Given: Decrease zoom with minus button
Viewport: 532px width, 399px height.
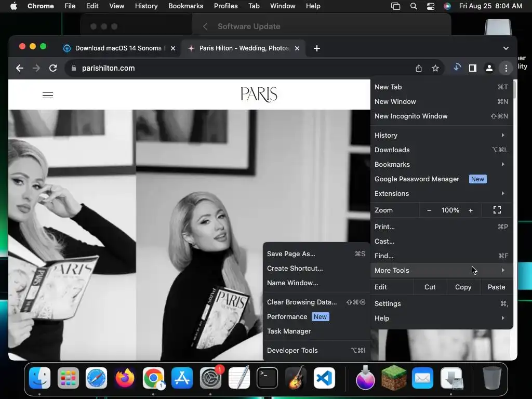Looking at the screenshot, I should click(x=429, y=210).
